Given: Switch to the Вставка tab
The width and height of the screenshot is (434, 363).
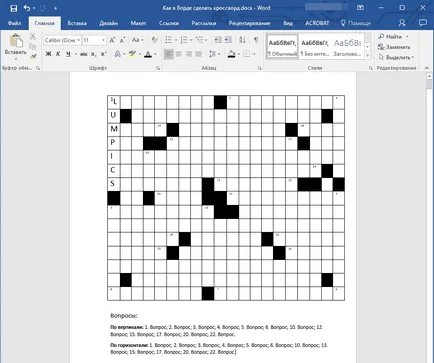Looking at the screenshot, I should click(x=77, y=23).
